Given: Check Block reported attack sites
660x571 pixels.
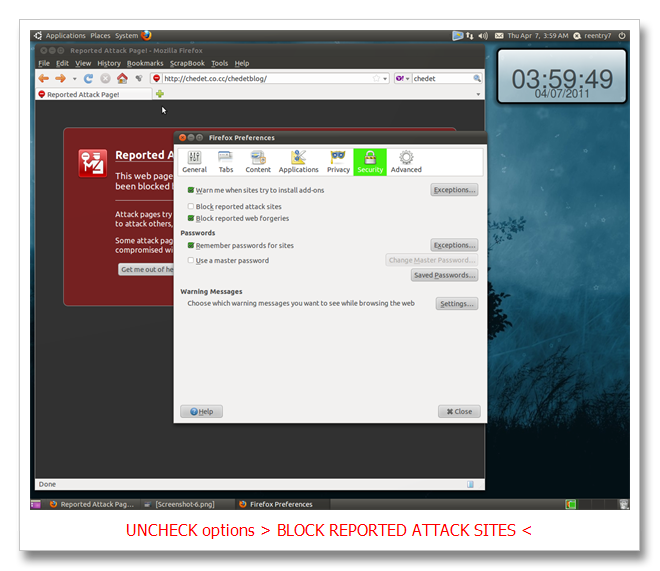Looking at the screenshot, I should (191, 206).
